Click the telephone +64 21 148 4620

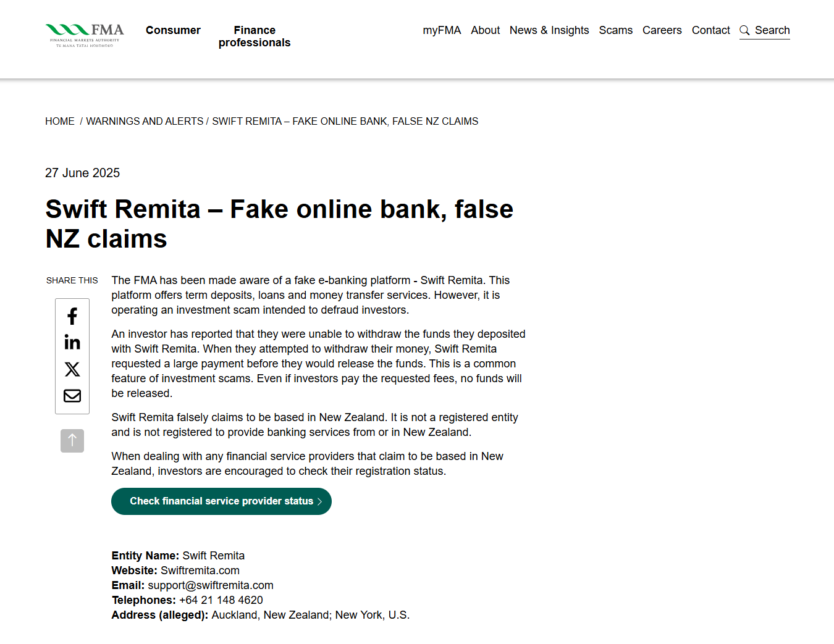click(x=221, y=600)
